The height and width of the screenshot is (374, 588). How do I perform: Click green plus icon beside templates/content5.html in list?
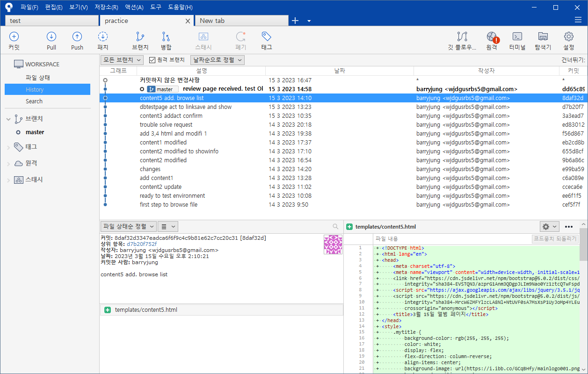click(x=108, y=310)
